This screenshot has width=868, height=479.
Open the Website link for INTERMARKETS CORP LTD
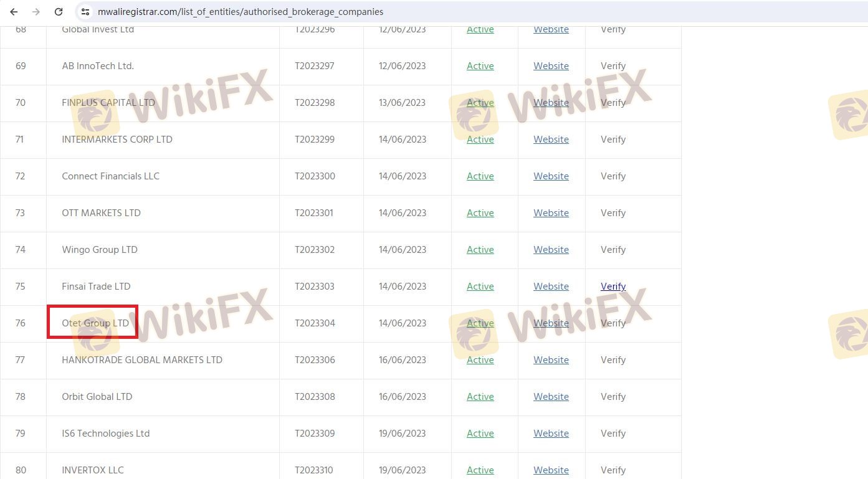click(x=551, y=140)
